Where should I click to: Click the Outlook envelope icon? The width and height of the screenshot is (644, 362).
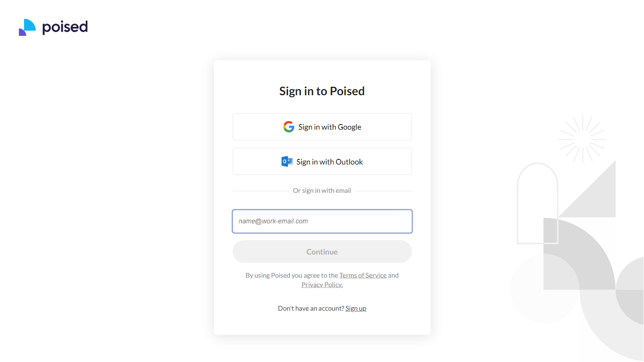point(287,162)
